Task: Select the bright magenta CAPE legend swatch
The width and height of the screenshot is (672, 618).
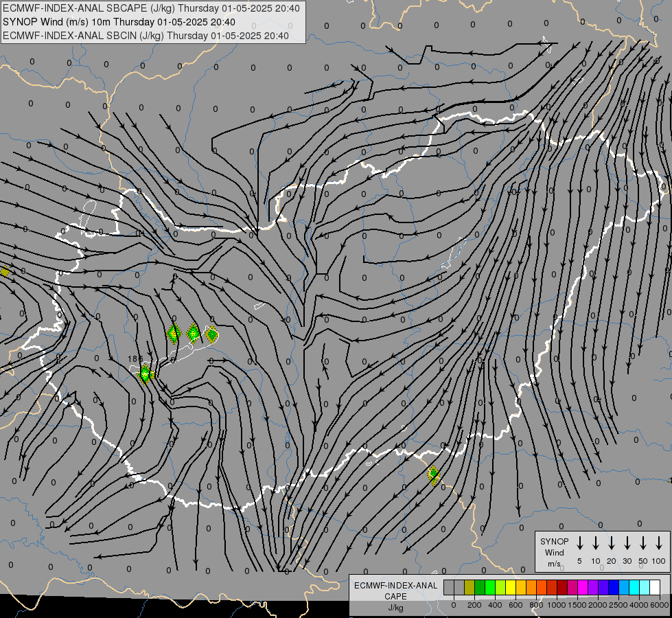Action: tap(583, 587)
